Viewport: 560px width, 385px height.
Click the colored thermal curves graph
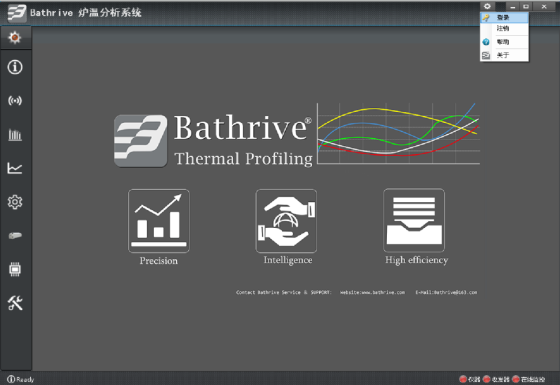[x=398, y=134]
